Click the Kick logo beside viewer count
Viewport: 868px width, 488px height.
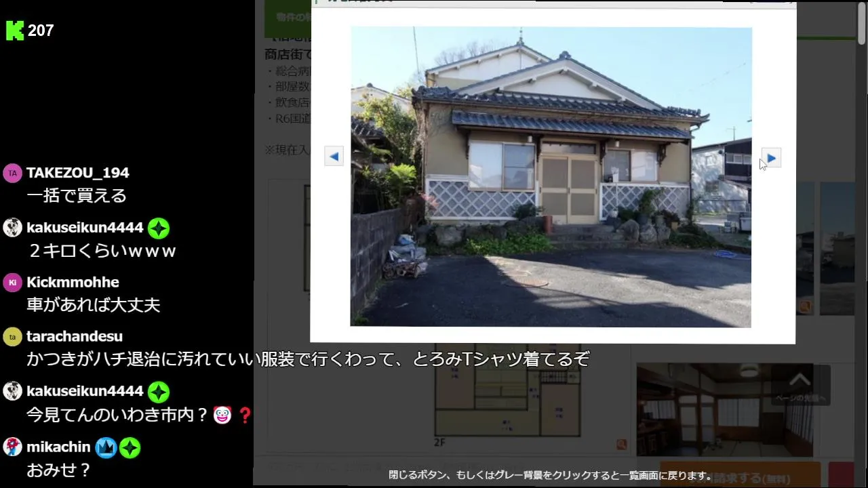(x=14, y=30)
